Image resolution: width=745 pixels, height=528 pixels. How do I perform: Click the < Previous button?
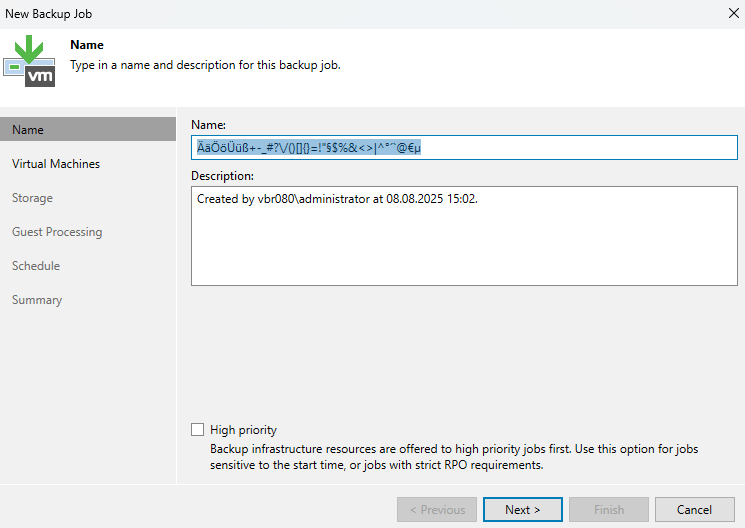436,510
